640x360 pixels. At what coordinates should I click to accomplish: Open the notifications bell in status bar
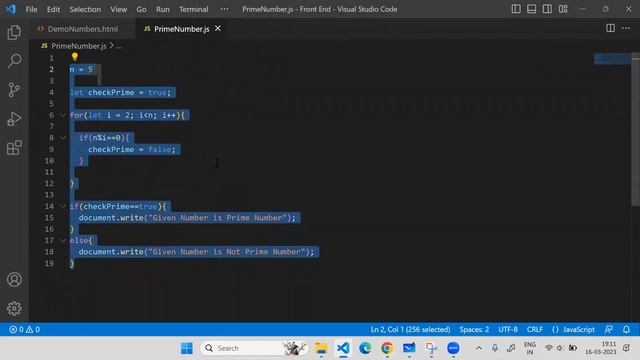pos(626,329)
